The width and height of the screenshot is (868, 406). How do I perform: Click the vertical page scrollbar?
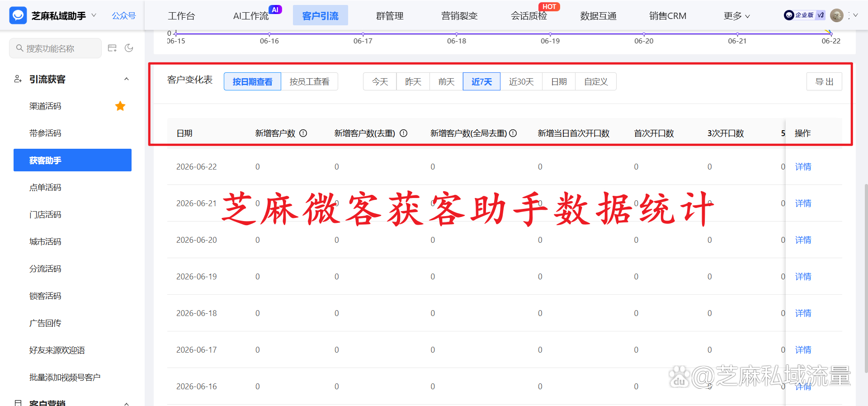(866, 278)
